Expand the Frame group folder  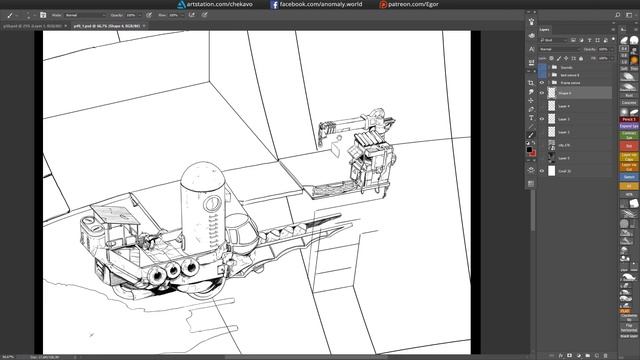549,82
